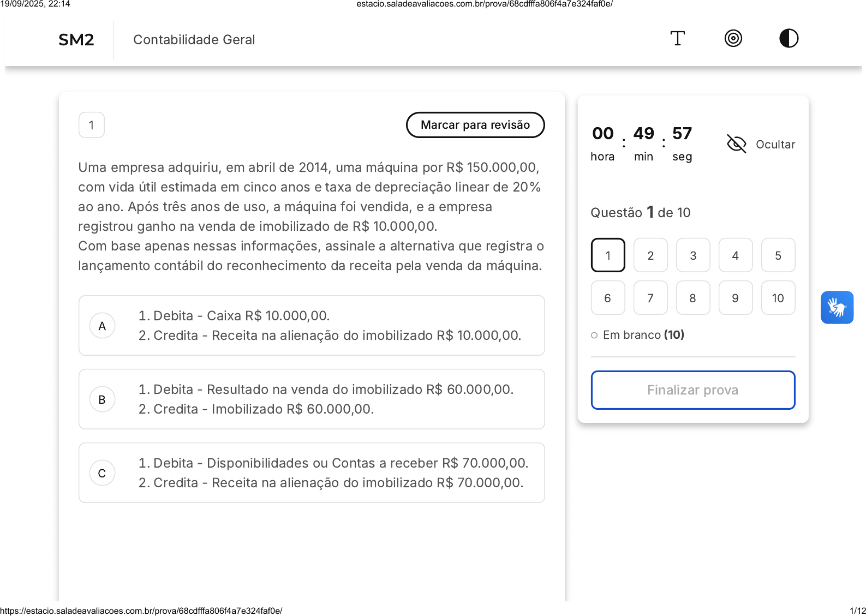This screenshot has height=616, width=866.
Task: Click the text size T icon
Action: point(677,38)
